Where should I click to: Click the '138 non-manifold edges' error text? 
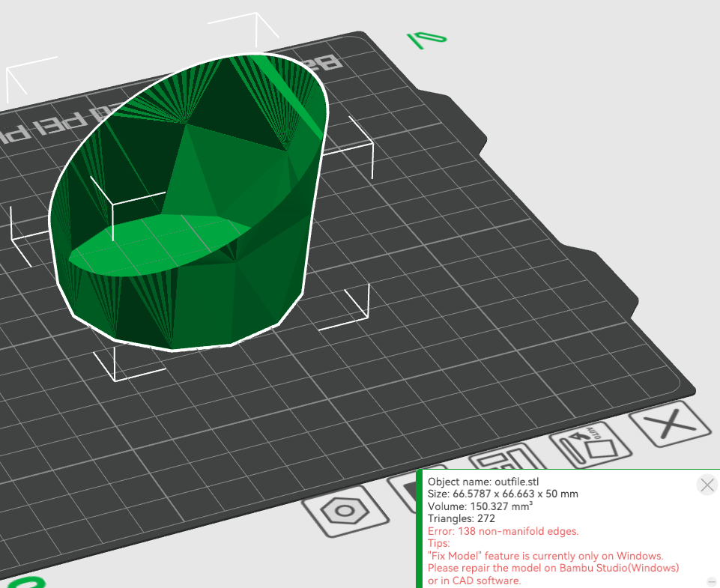coord(503,531)
